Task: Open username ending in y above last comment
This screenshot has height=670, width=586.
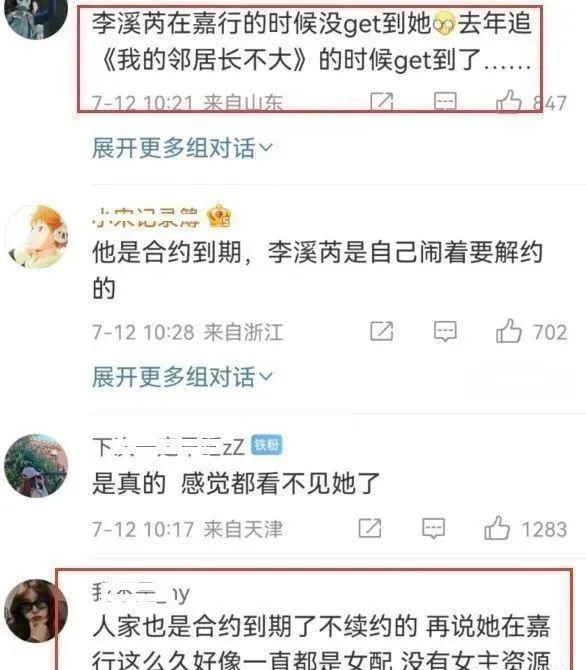Action: (x=141, y=593)
